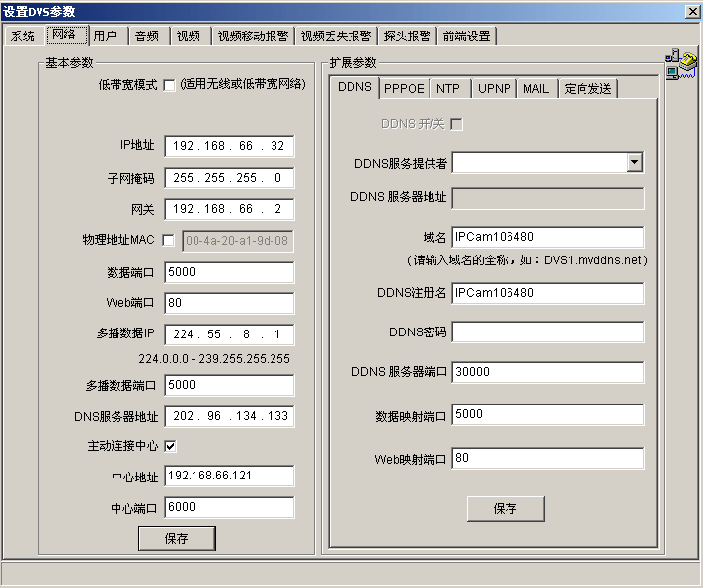This screenshot has width=703, height=588.
Task: Click the 域名 input field
Action: coord(547,238)
